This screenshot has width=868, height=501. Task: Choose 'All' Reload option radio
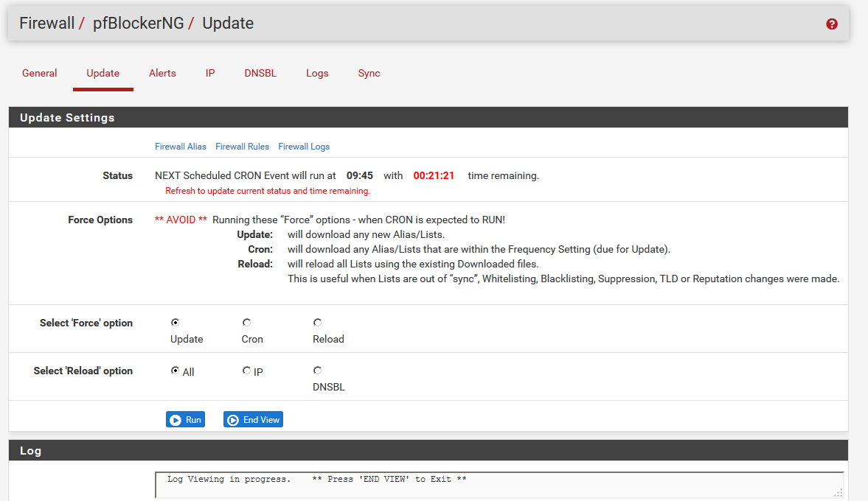[x=175, y=371]
